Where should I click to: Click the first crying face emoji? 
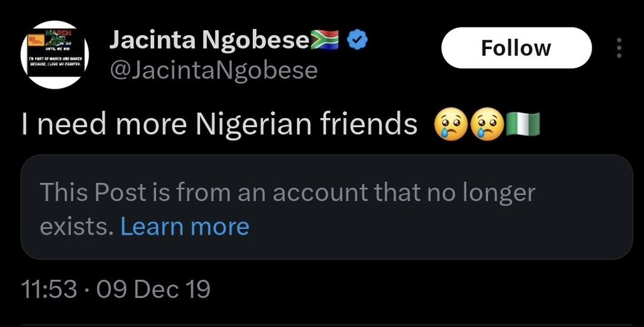447,126
